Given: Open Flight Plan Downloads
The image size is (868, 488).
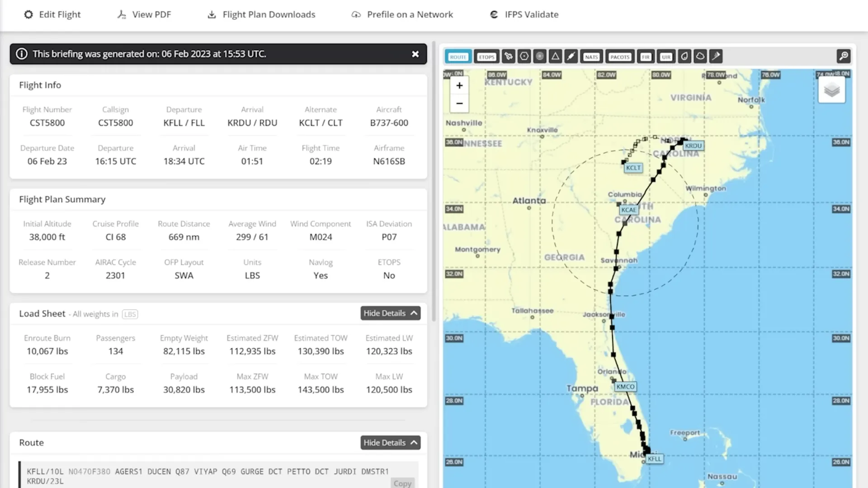Looking at the screenshot, I should [x=260, y=14].
